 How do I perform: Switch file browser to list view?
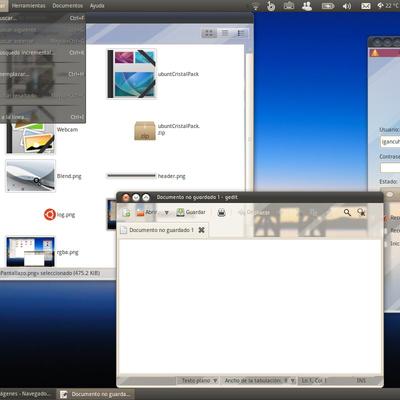(225, 33)
